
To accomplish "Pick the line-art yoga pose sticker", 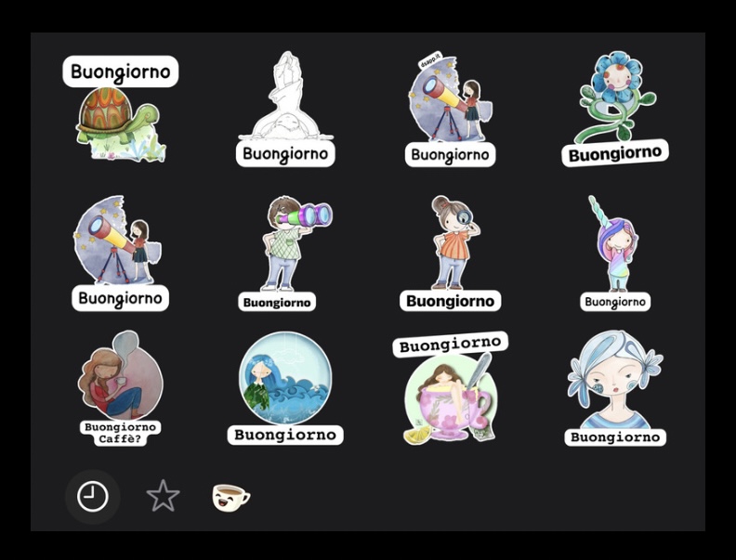I will [x=284, y=98].
